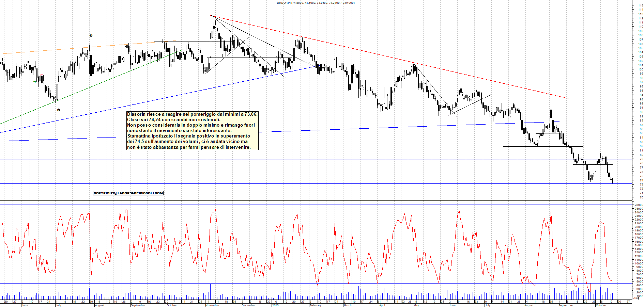Click the 26000 value on the oscillator scale

tap(638, 205)
